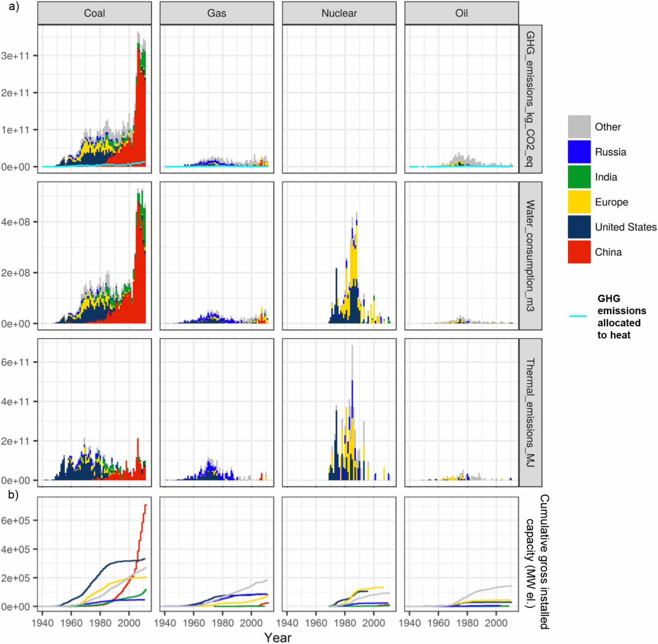Select the Cumulative gross installed capacity label
Image resolution: width=658 pixels, height=644 pixels.
pyautogui.click(x=537, y=562)
